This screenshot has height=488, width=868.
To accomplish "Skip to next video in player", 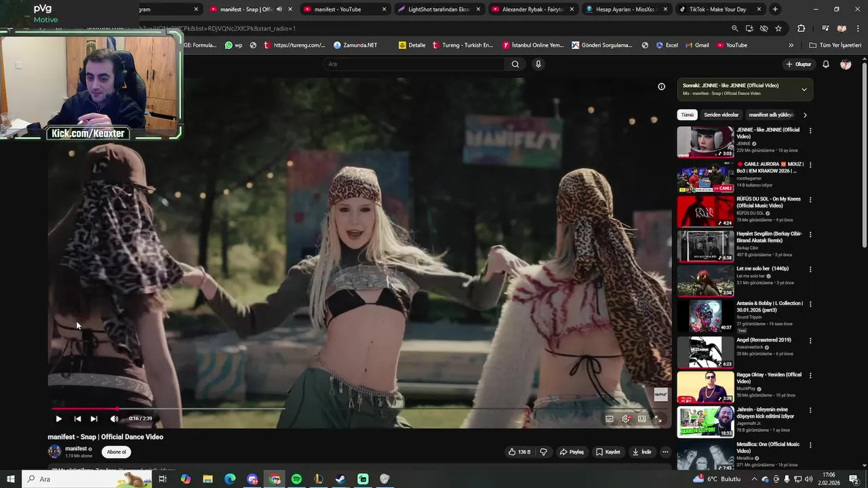I will click(x=94, y=419).
